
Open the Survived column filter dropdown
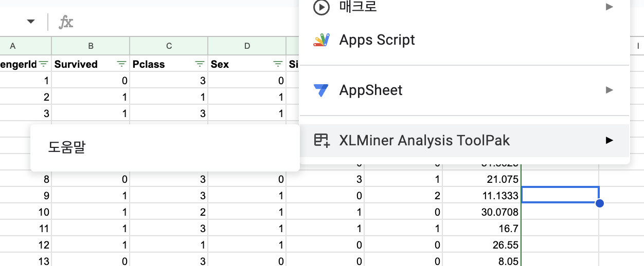[x=121, y=64]
